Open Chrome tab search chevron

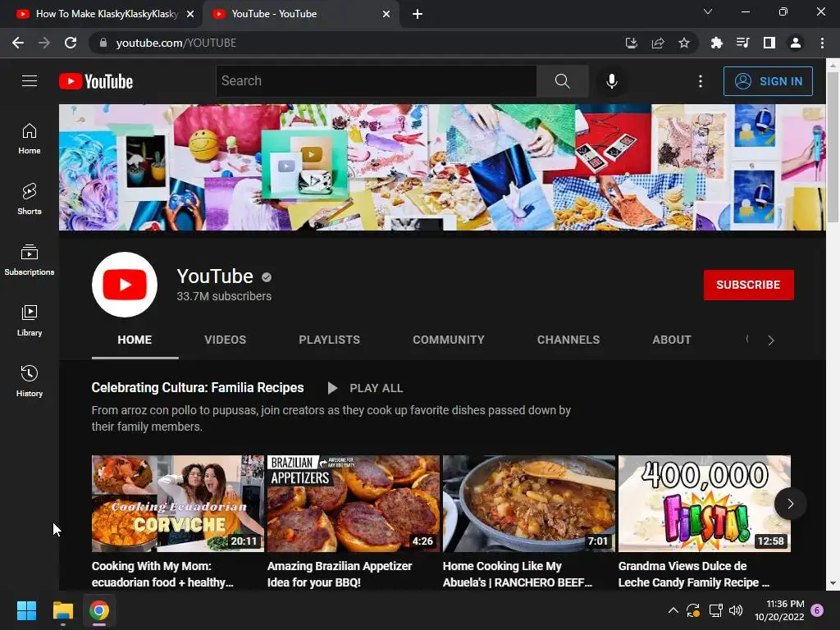(x=708, y=11)
